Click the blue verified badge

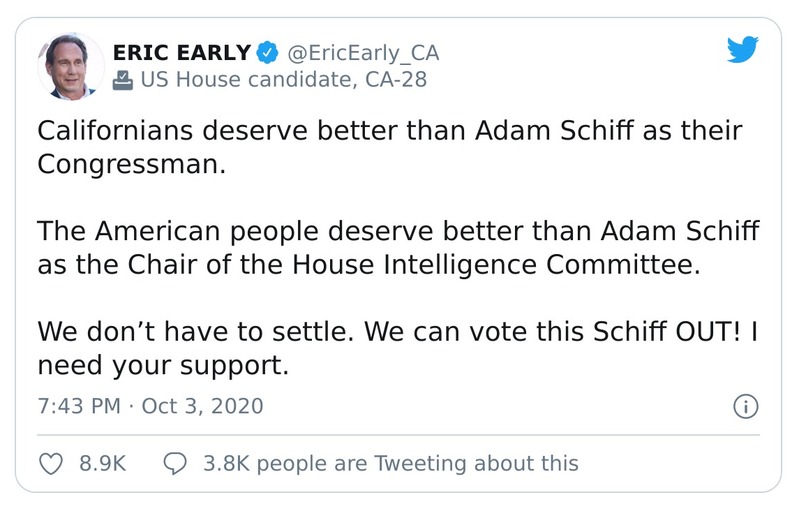click(x=267, y=52)
